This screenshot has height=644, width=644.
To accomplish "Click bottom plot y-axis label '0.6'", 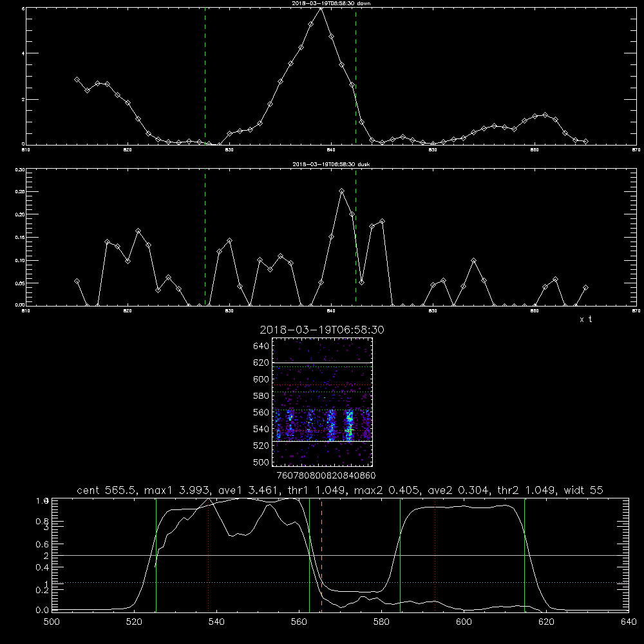I will pos(43,544).
